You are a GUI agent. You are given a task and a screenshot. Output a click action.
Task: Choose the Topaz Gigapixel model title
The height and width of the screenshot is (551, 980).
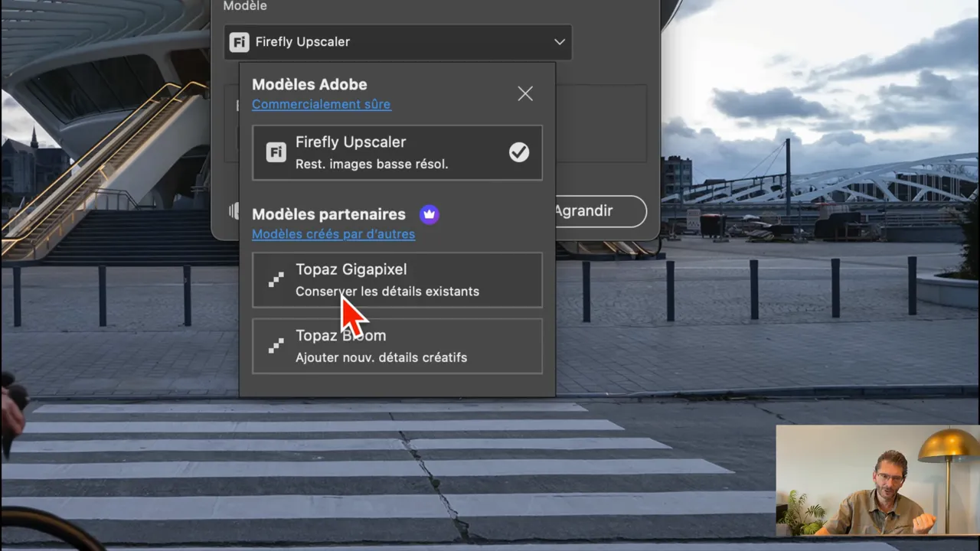point(351,269)
